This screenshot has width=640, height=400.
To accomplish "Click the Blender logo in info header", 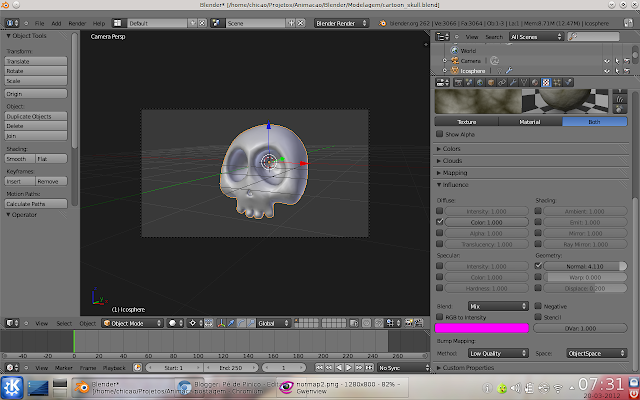I will [x=382, y=23].
